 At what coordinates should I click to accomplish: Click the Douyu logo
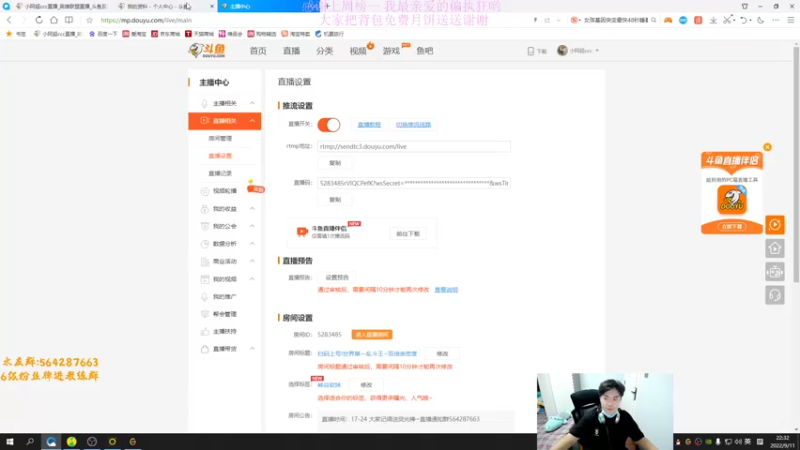[207, 51]
